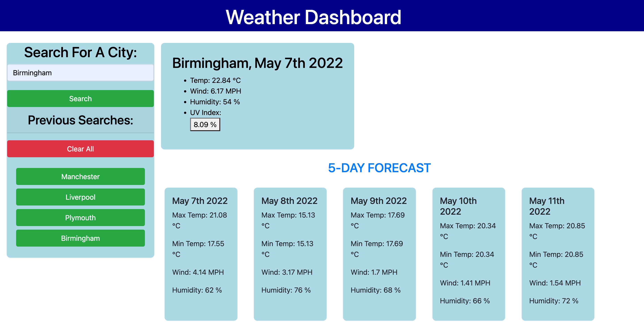Select Birmingham from previous searches

click(x=80, y=238)
